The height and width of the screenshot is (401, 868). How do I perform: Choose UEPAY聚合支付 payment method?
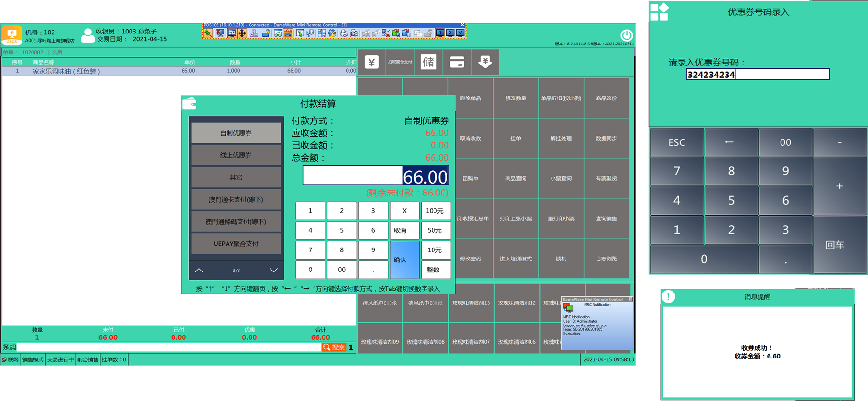[x=236, y=244]
